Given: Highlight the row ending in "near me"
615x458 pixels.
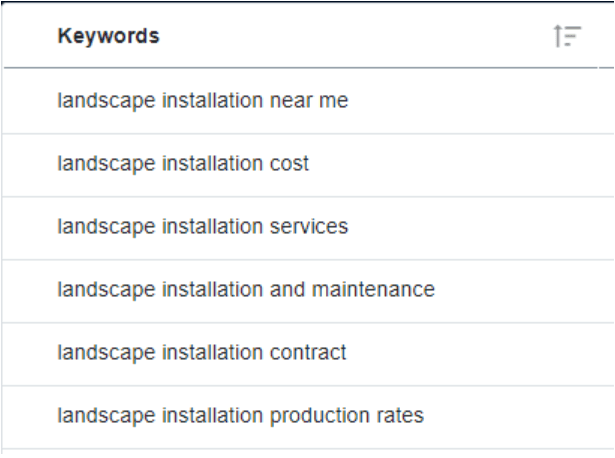Looking at the screenshot, I should click(202, 100).
